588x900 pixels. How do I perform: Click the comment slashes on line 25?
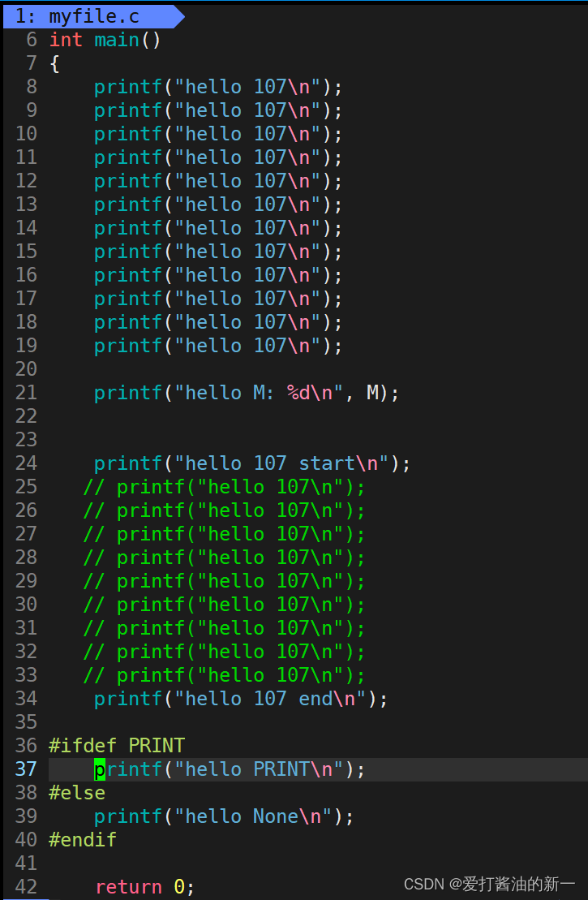[x=94, y=487]
